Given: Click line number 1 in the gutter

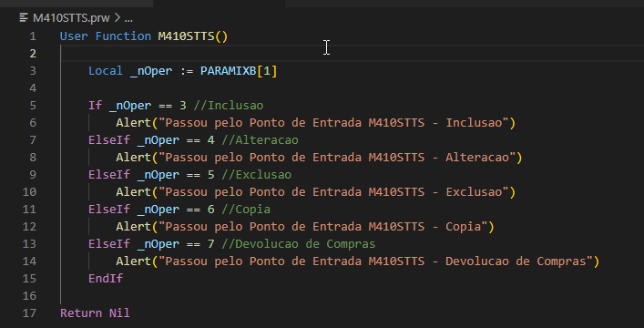Looking at the screenshot, I should [33, 36].
